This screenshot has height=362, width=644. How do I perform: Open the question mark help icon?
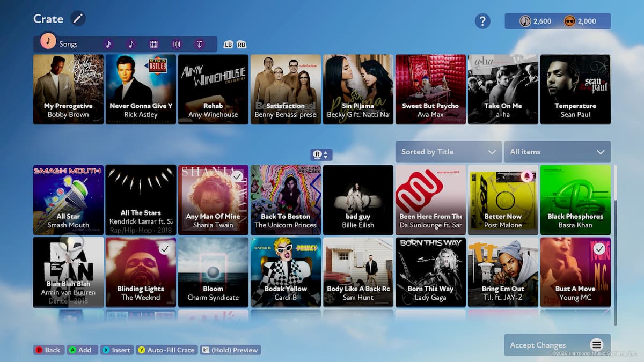482,21
